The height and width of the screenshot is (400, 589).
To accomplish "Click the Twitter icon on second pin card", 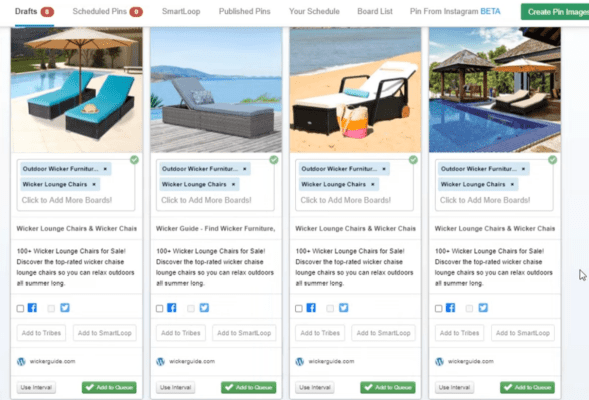I will pyautogui.click(x=204, y=308).
